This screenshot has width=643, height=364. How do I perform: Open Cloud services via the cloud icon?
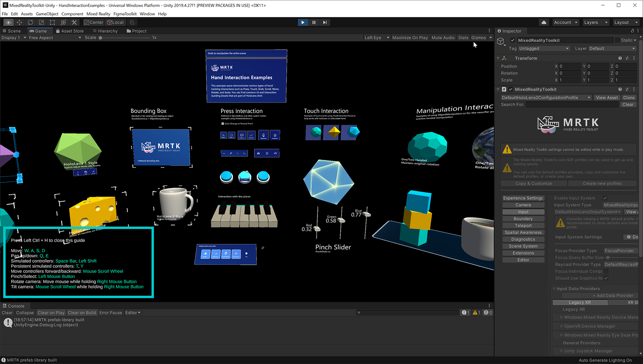544,22
